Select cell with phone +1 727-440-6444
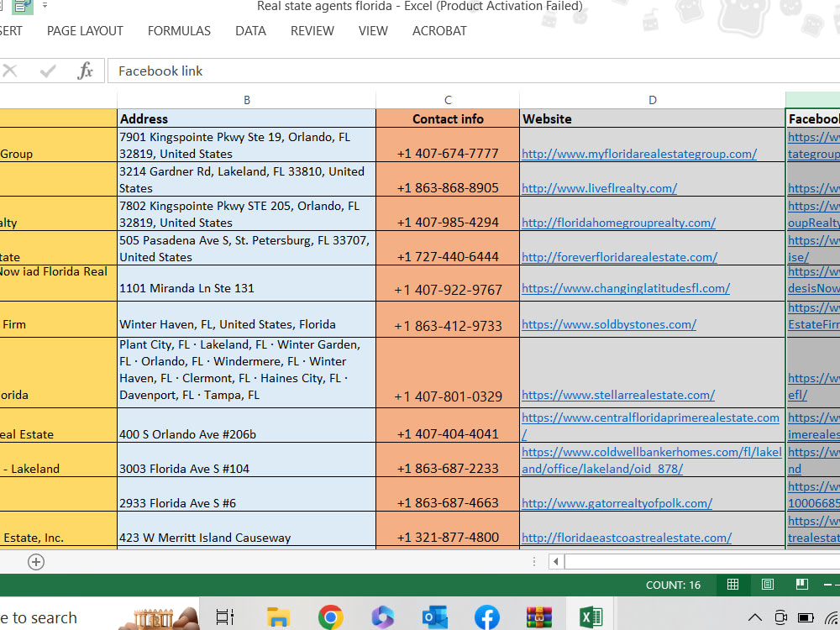Image resolution: width=840 pixels, height=630 pixels. click(448, 248)
